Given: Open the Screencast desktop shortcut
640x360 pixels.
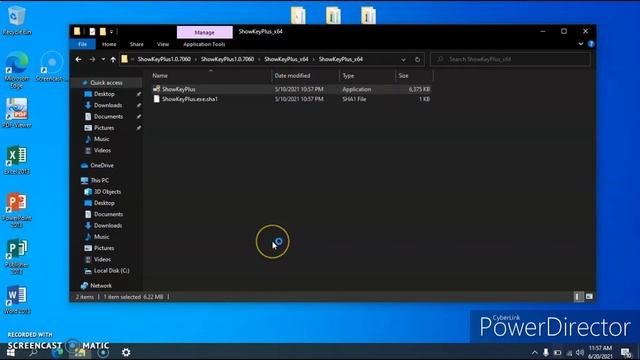Looking at the screenshot, I should pos(51,67).
